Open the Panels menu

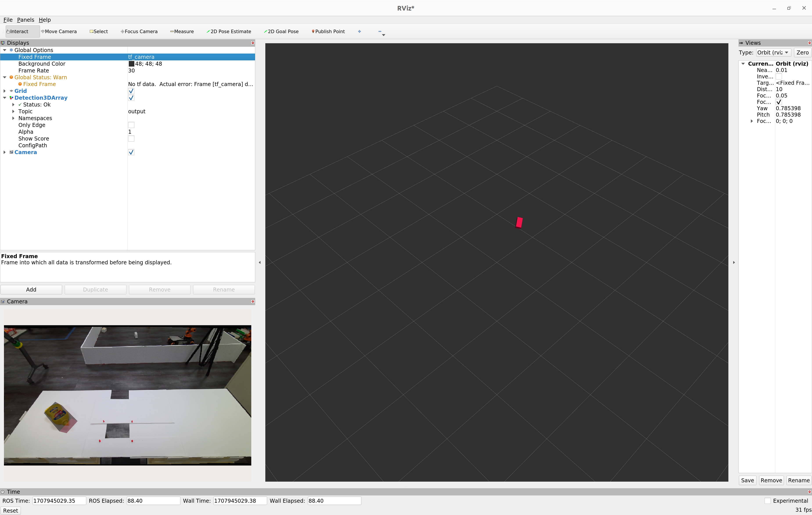pyautogui.click(x=26, y=20)
